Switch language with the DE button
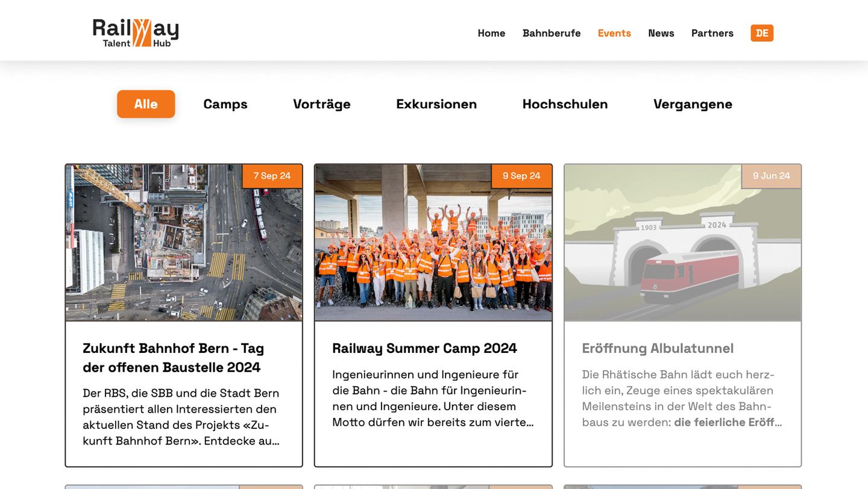The height and width of the screenshot is (489, 868). coord(762,33)
